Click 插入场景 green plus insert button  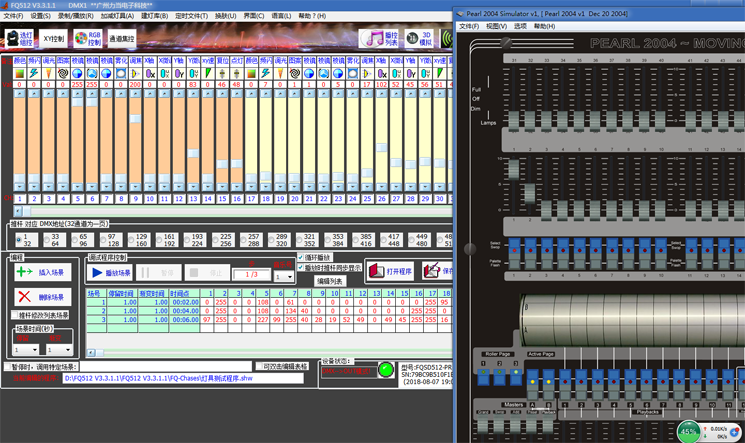pos(40,272)
